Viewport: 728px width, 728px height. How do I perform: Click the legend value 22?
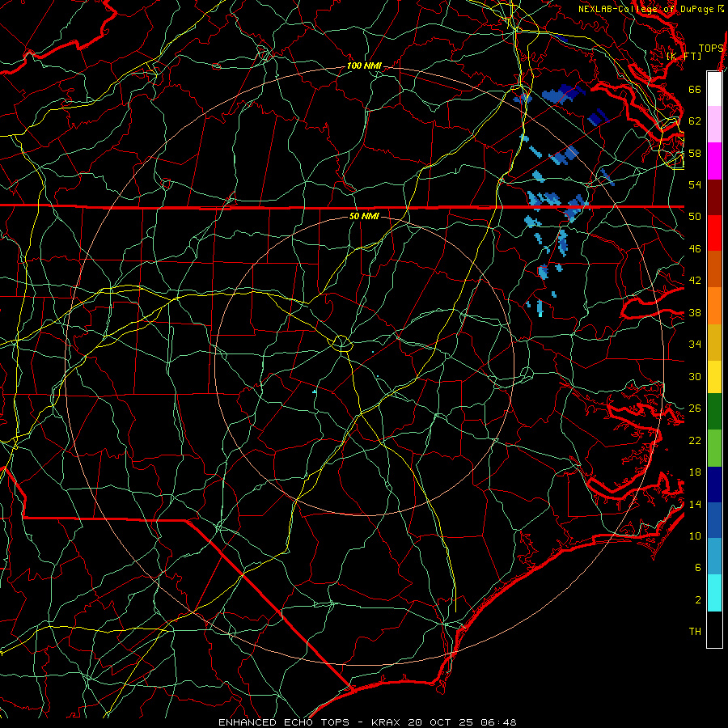coord(695,440)
